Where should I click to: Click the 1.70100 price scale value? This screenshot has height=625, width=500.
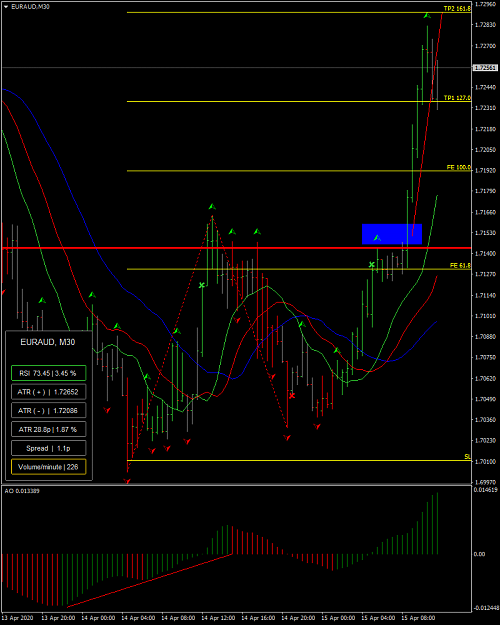click(x=485, y=462)
